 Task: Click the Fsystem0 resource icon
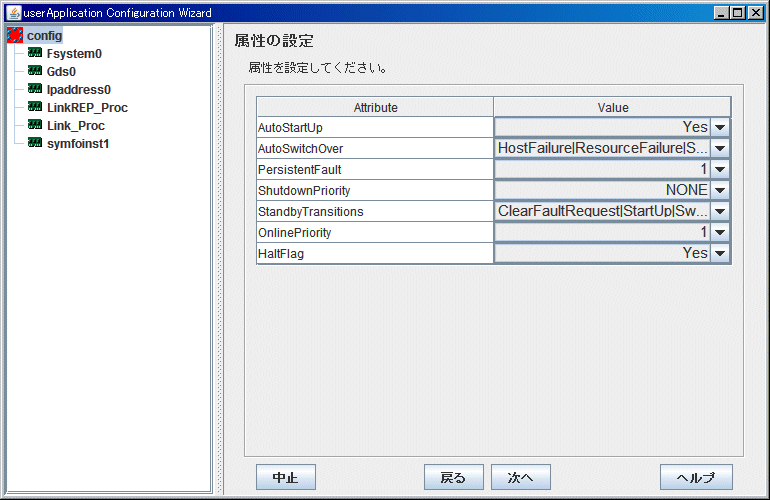coord(35,54)
